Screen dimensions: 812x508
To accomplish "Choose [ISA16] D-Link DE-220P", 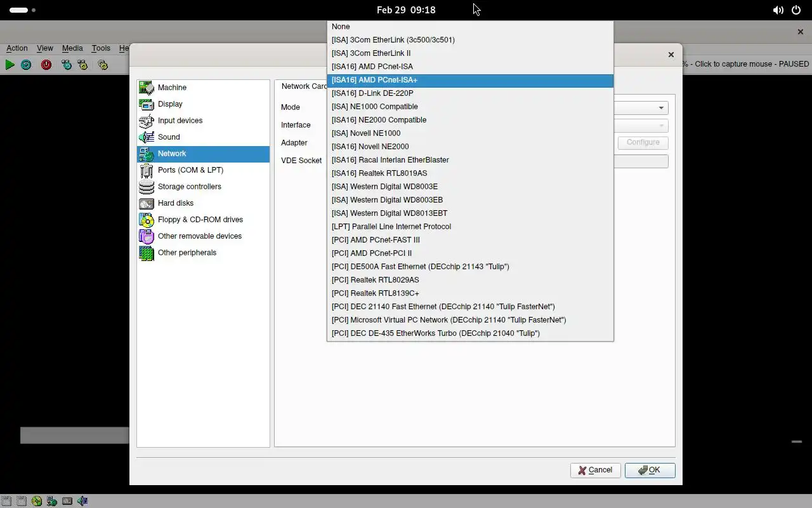I will click(470, 93).
